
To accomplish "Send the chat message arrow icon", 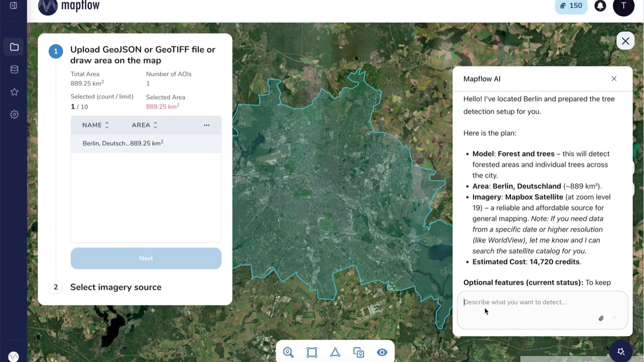I will coord(613,318).
